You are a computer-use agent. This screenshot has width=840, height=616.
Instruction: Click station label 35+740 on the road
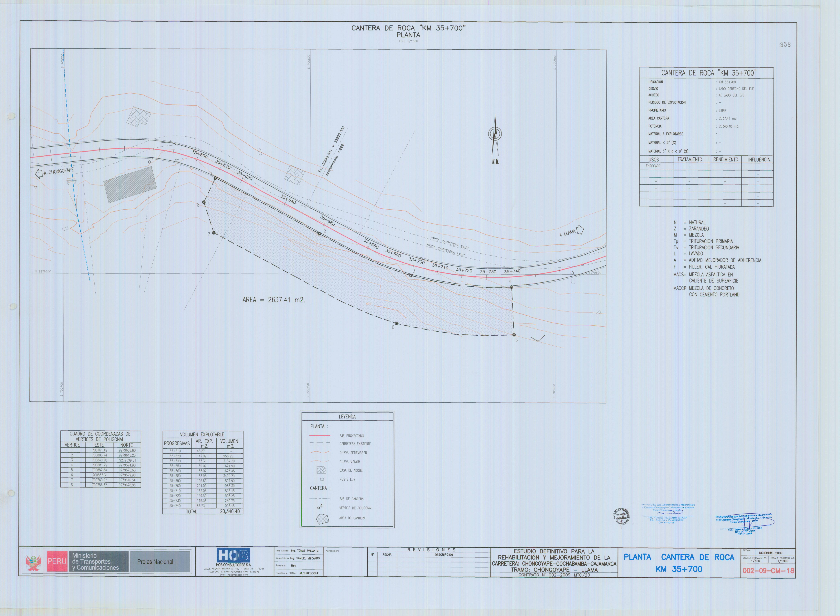point(512,271)
